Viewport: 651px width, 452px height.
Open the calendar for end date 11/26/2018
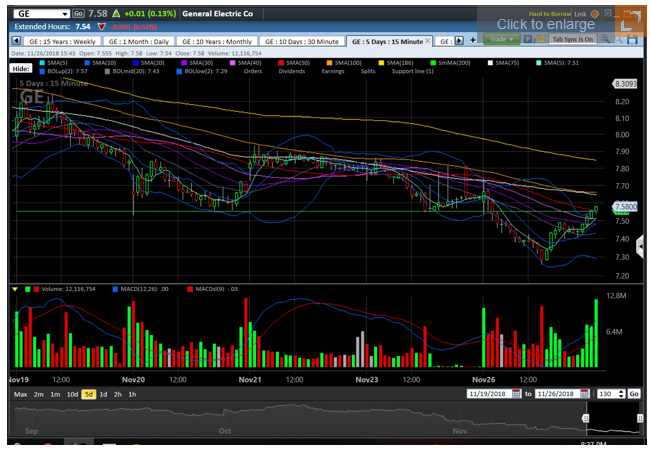(x=584, y=393)
